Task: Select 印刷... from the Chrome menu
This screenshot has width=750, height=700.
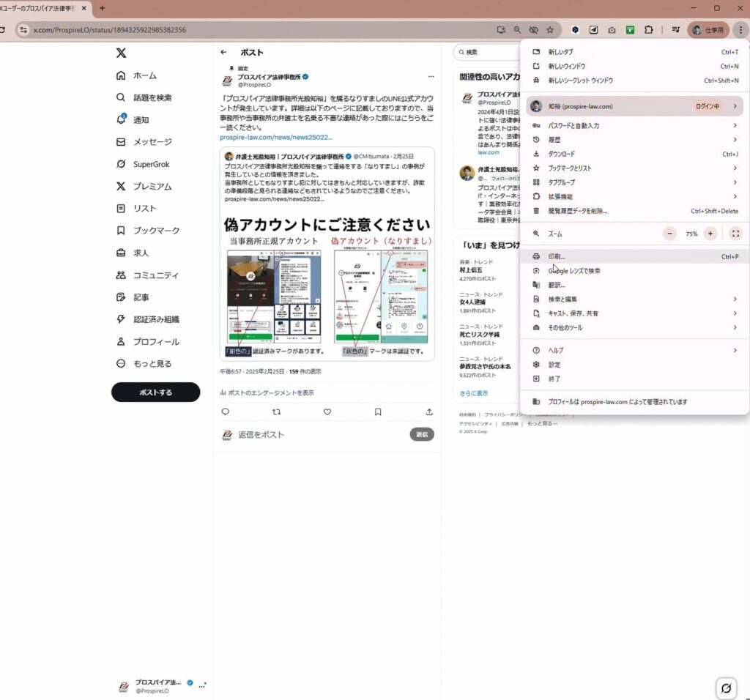Action: (634, 256)
